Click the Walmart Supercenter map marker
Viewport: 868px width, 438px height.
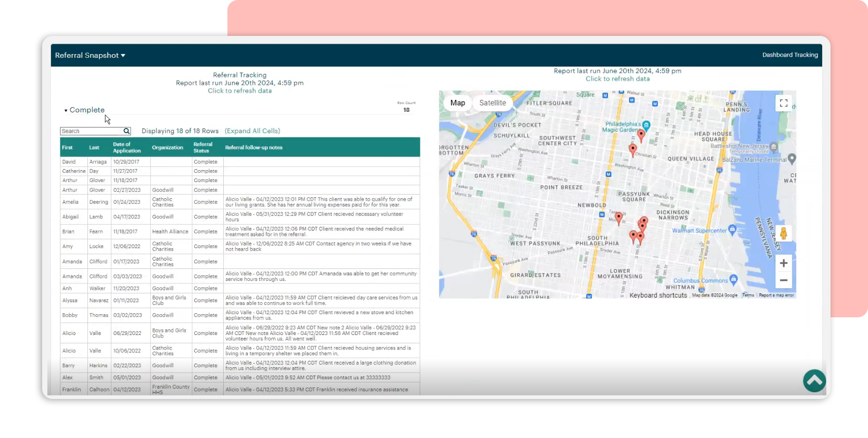[x=733, y=229]
